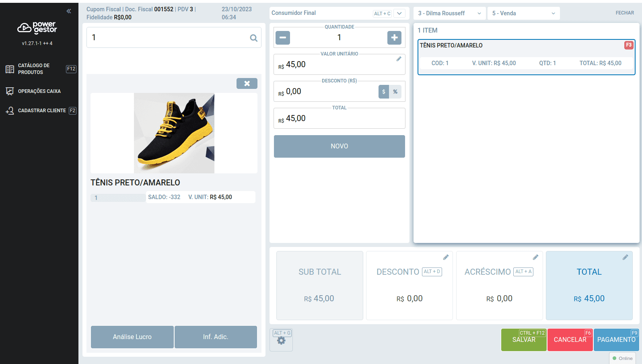Click the ACRÉSCIMO summary panel
Screen dimensions: 642x364
point(499,286)
